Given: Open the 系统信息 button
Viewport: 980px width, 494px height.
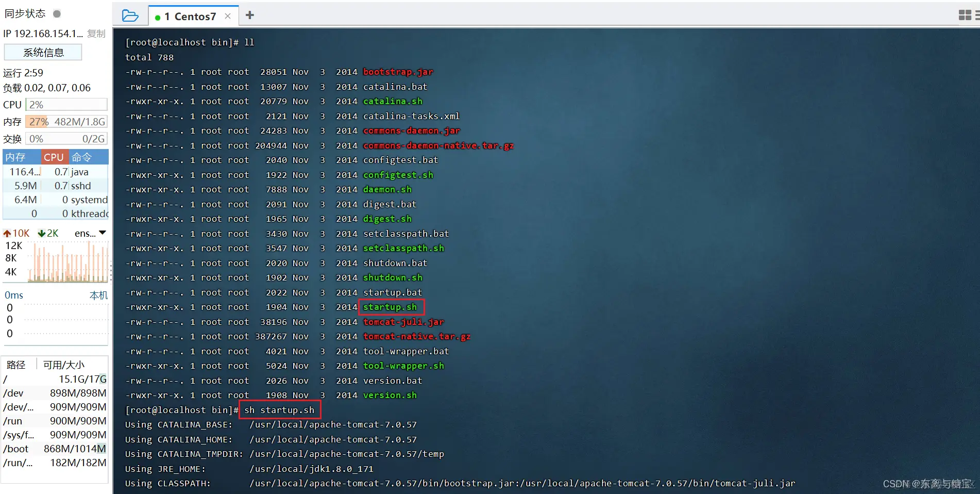Looking at the screenshot, I should coord(43,53).
